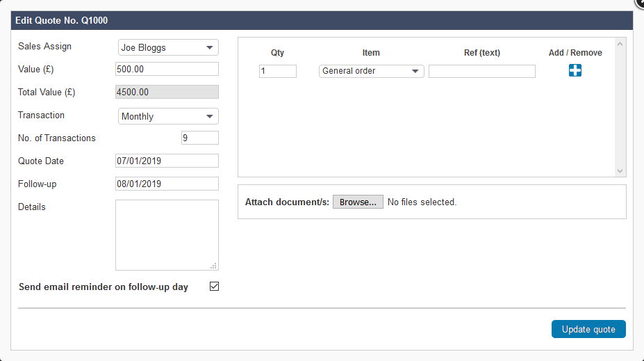Click the 'Edit Quote No. Q1000' title
Viewport: 644px width, 361px height.
(62, 21)
